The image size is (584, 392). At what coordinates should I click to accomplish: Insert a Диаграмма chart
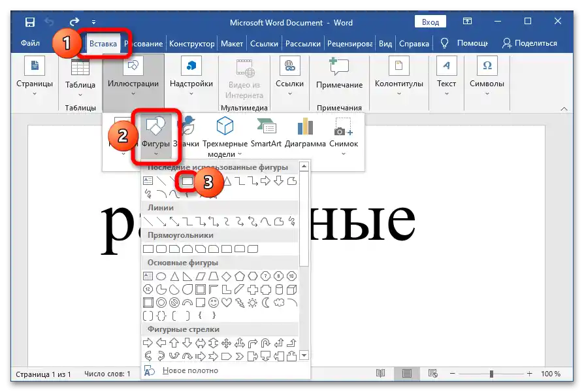coord(305,132)
